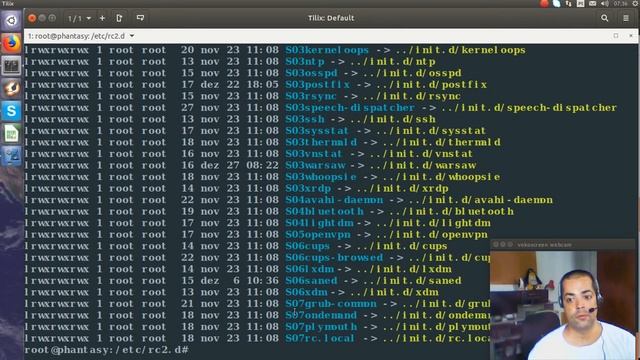Maximize the terminal pane via its title bar icon
This screenshot has width=640, height=360.
pos(616,36)
